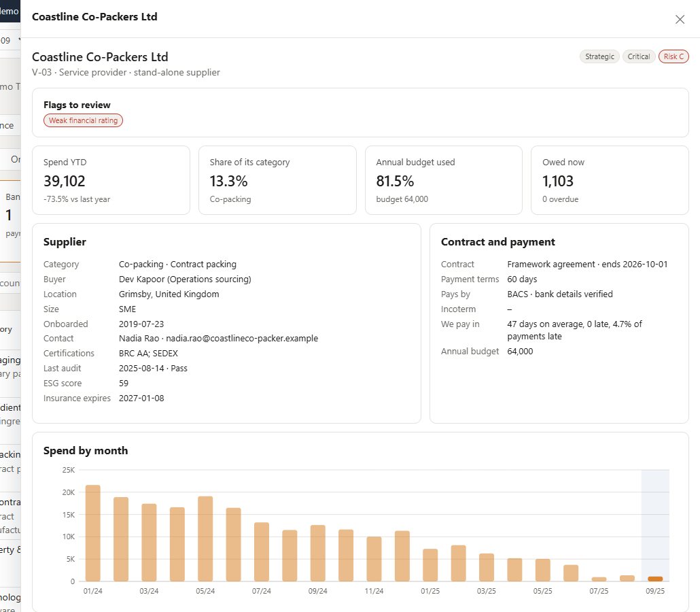Click the 03/24 spend bar
This screenshot has width=700, height=612.
(x=149, y=543)
